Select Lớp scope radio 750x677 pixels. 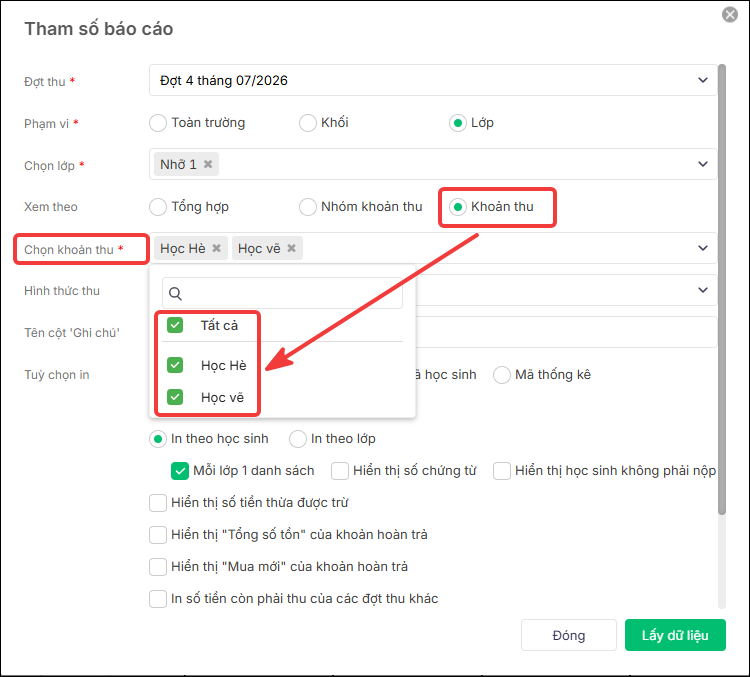pos(458,123)
